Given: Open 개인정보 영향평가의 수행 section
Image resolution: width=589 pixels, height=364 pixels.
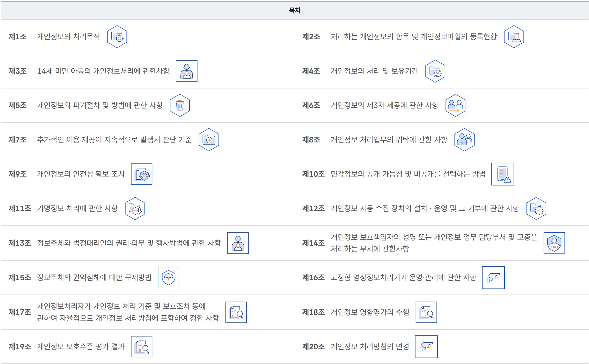Looking at the screenshot, I should pos(370,312).
